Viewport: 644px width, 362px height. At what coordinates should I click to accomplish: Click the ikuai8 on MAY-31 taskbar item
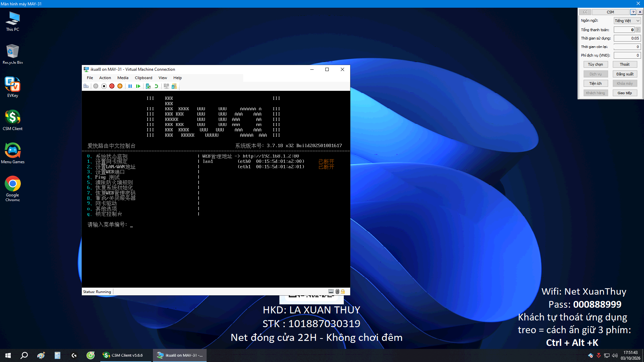[180, 355]
